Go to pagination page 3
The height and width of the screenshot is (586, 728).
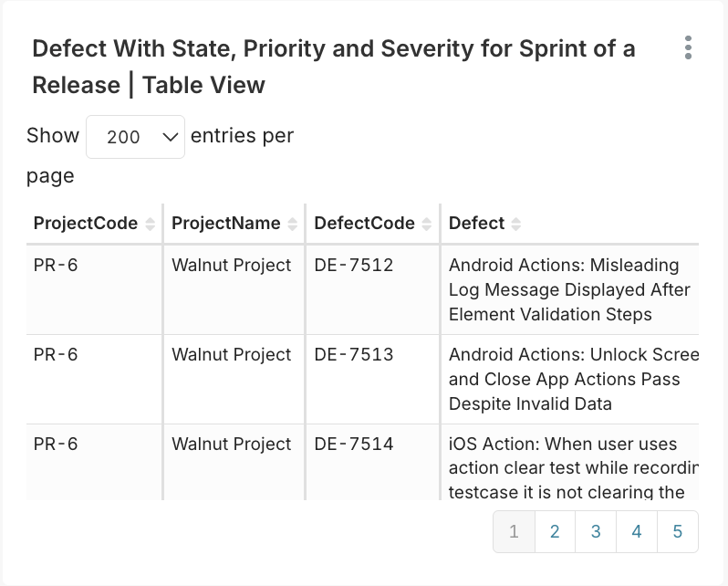tap(596, 531)
